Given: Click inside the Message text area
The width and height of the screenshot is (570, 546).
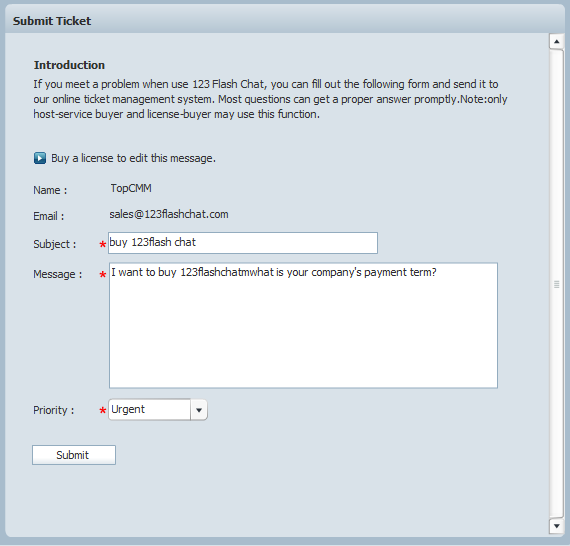Looking at the screenshot, I should click(x=303, y=325).
